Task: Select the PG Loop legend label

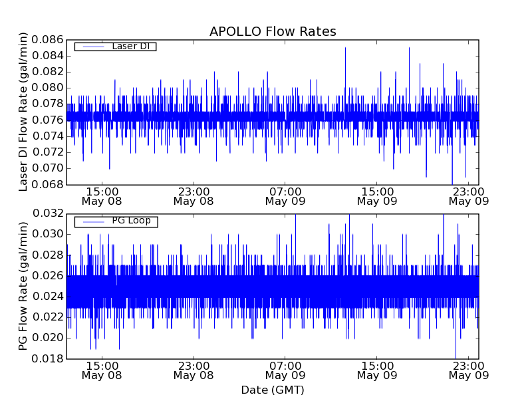Action: pyautogui.click(x=131, y=221)
